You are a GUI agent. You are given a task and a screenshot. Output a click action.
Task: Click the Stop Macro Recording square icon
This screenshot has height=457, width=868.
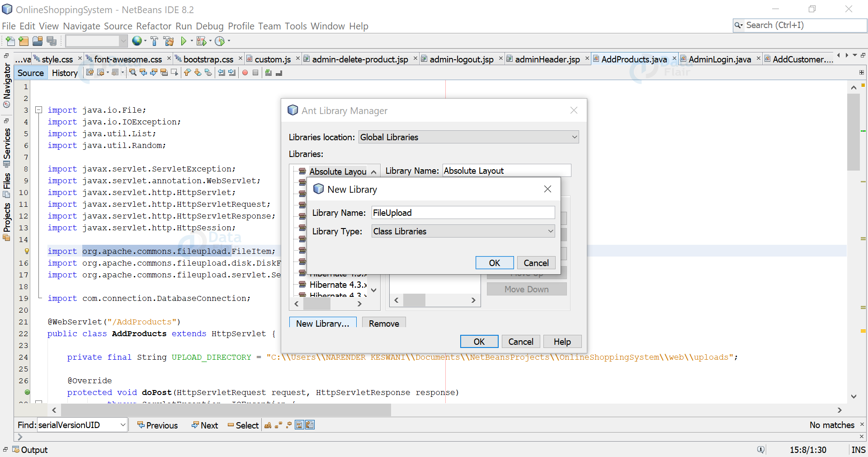point(255,72)
